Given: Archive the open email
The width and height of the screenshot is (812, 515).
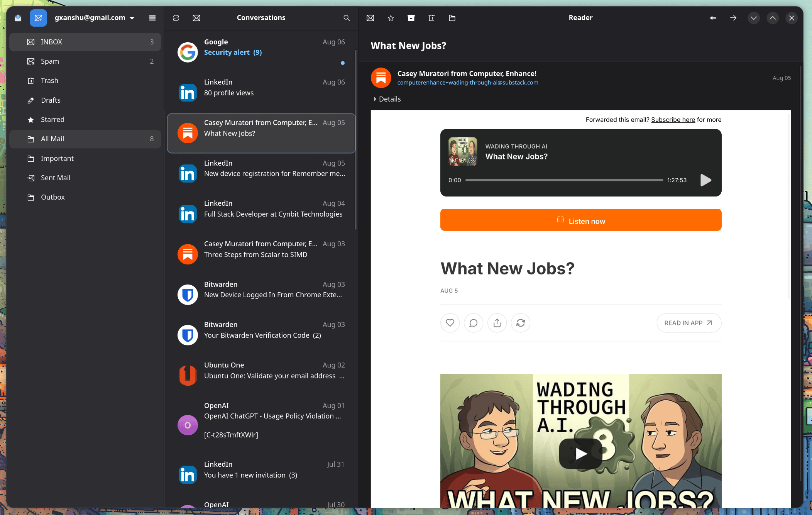Looking at the screenshot, I should (x=411, y=18).
